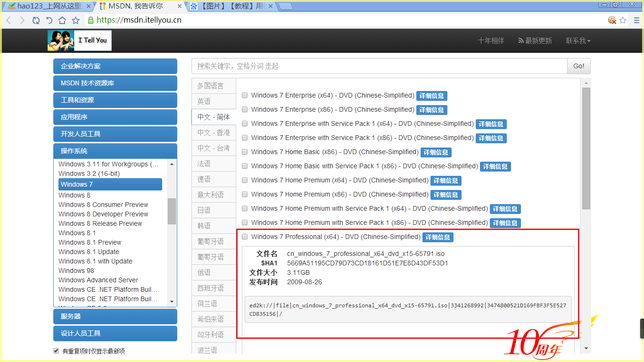Click the undo closed tab icon
644x362 pixels.
pyautogui.click(x=49, y=20)
